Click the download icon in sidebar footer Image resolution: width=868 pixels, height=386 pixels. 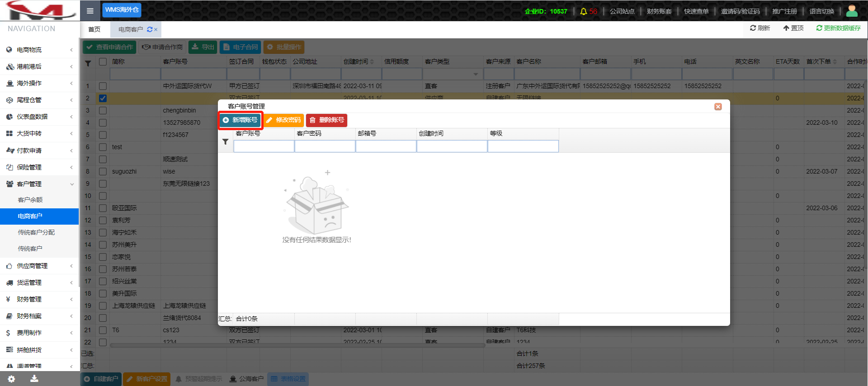pyautogui.click(x=34, y=379)
